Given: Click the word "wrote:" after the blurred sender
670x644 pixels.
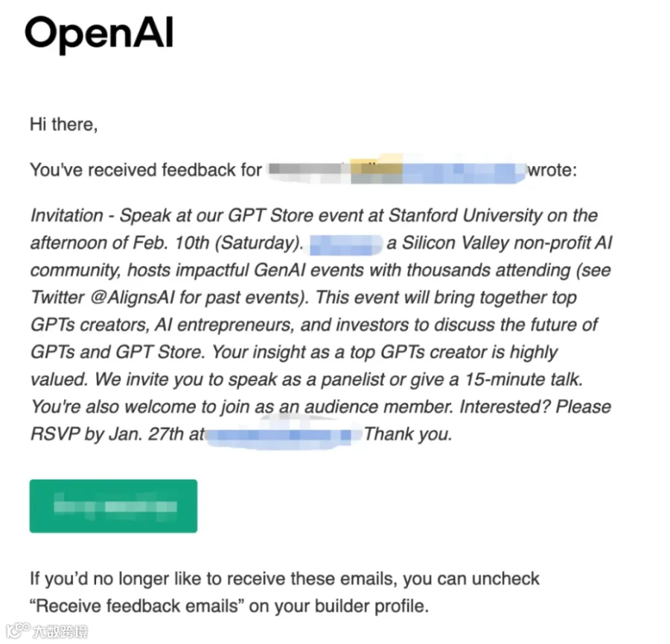Looking at the screenshot, I should (x=552, y=170).
